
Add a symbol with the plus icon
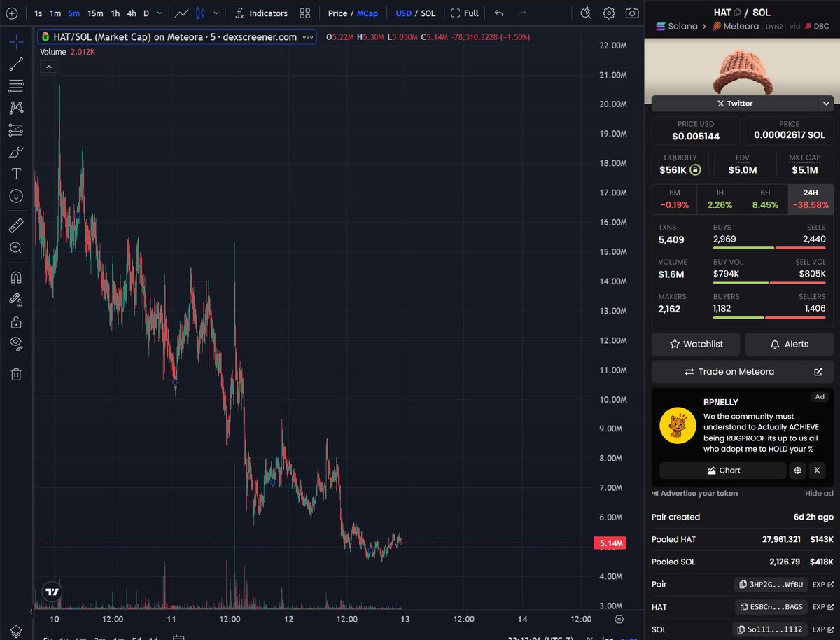(x=12, y=13)
